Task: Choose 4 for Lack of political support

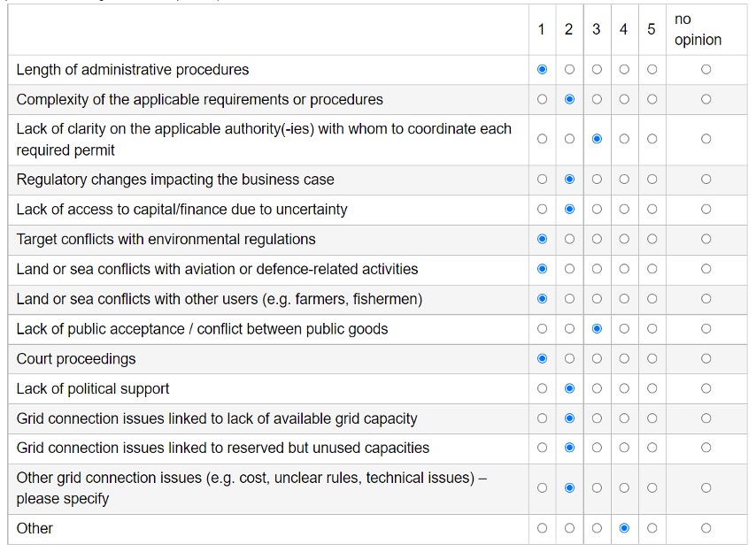Action: point(624,388)
